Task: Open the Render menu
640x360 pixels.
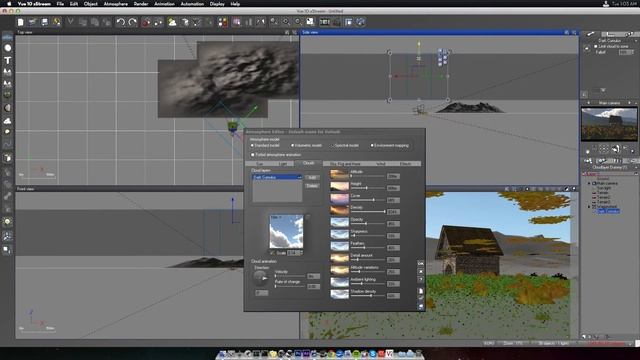Action: pyautogui.click(x=141, y=4)
